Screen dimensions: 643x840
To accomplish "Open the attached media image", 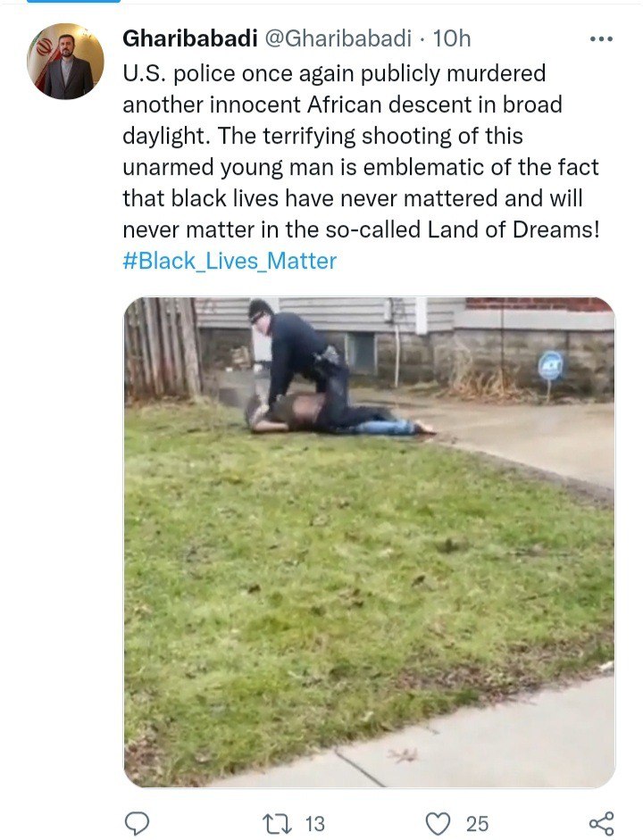I will [370, 542].
